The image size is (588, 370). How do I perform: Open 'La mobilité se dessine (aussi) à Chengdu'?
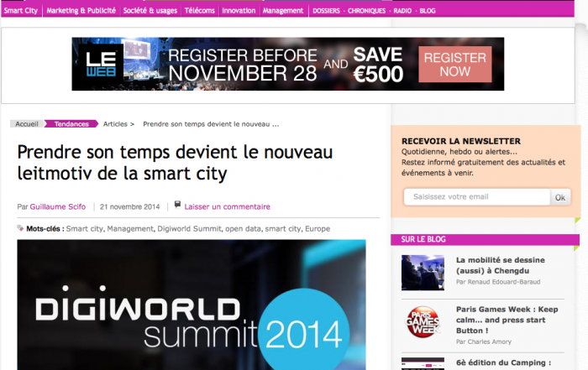click(501, 265)
